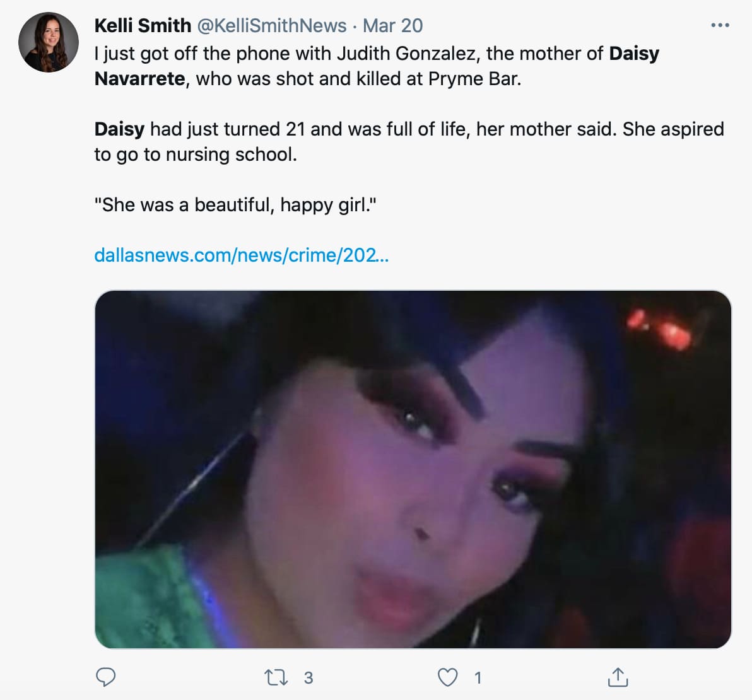Open the three-dot more options menu

pos(719,25)
